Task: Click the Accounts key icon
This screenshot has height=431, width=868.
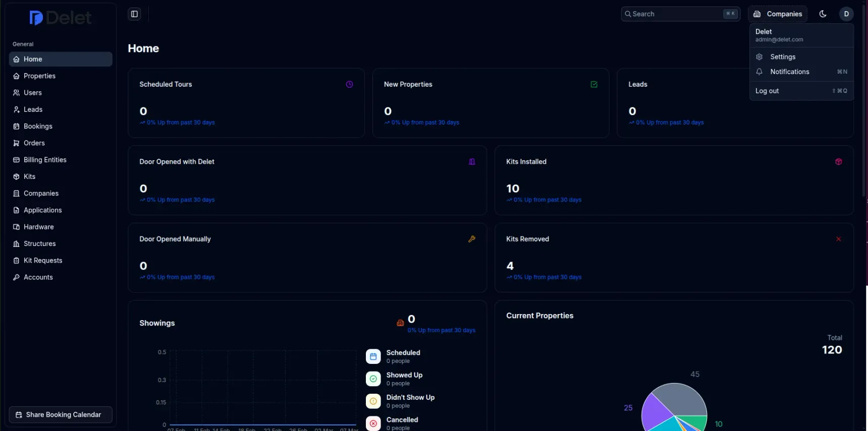Action: click(x=17, y=277)
